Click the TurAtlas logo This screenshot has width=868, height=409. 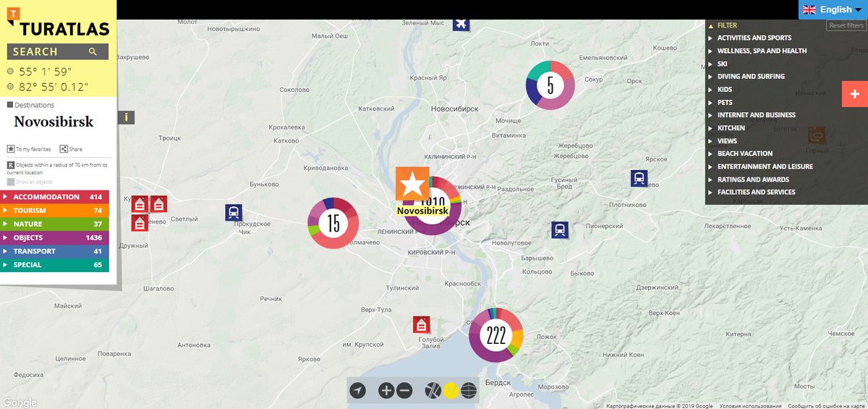(x=58, y=22)
